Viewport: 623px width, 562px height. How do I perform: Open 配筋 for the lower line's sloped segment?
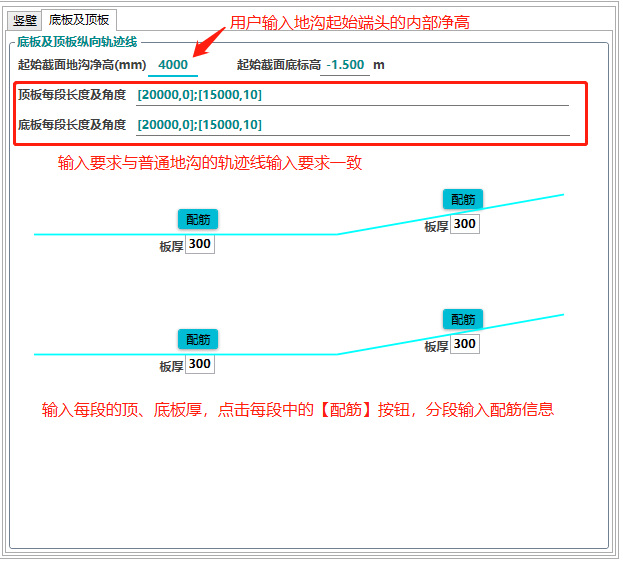(463, 319)
